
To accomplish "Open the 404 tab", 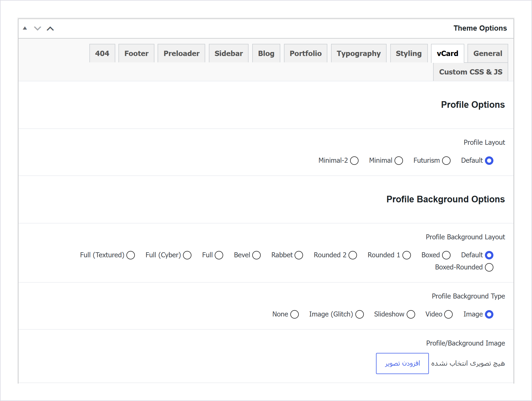I will [x=102, y=53].
